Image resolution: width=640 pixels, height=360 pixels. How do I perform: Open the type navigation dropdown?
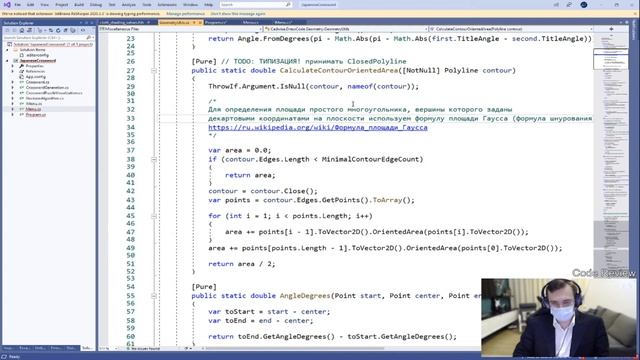[x=345, y=29]
